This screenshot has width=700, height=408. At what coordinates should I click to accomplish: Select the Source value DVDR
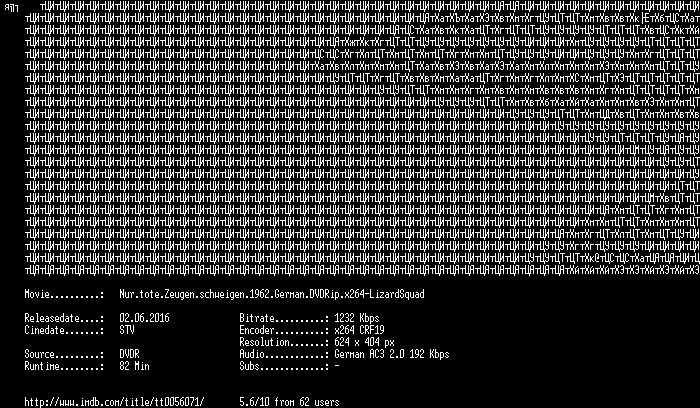pos(129,354)
